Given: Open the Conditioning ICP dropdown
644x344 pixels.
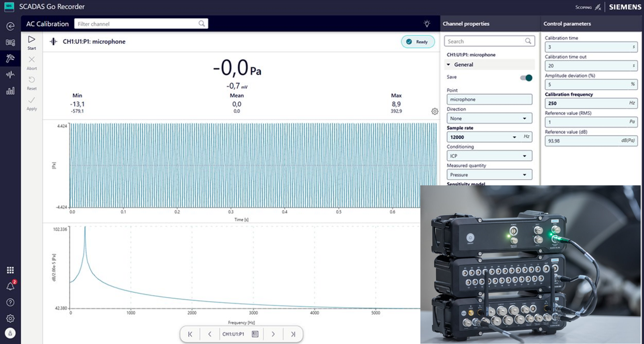Looking at the screenshot, I should 490,156.
